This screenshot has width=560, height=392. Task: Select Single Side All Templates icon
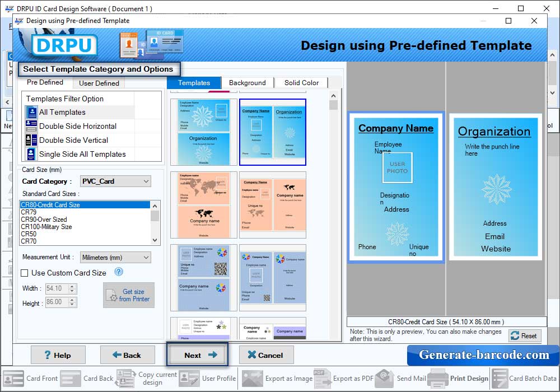click(31, 154)
